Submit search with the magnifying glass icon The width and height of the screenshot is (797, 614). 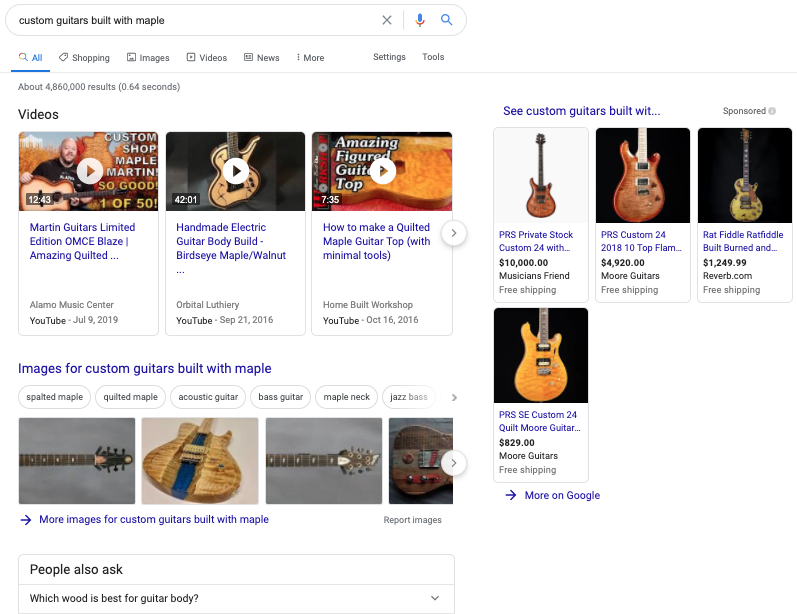coord(446,20)
